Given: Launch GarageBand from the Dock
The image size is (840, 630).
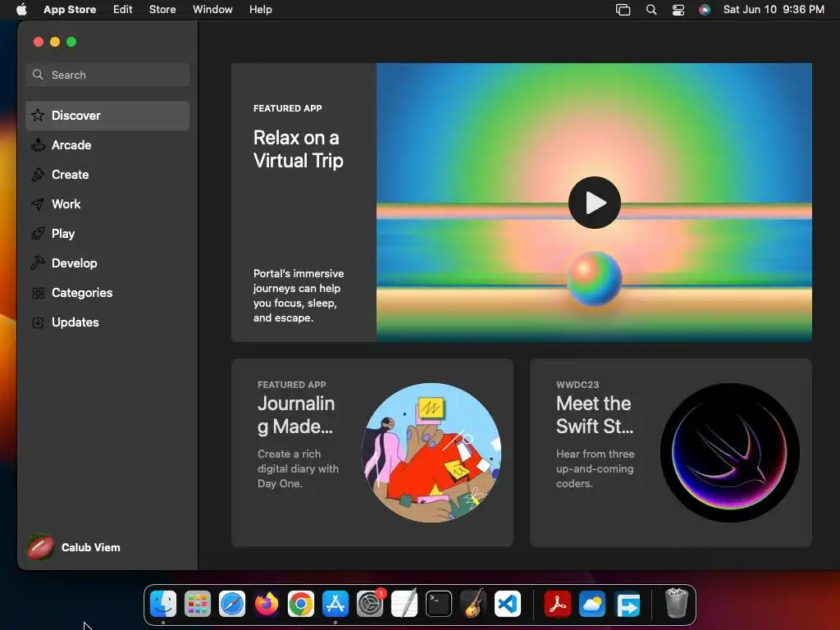Looking at the screenshot, I should [473, 603].
